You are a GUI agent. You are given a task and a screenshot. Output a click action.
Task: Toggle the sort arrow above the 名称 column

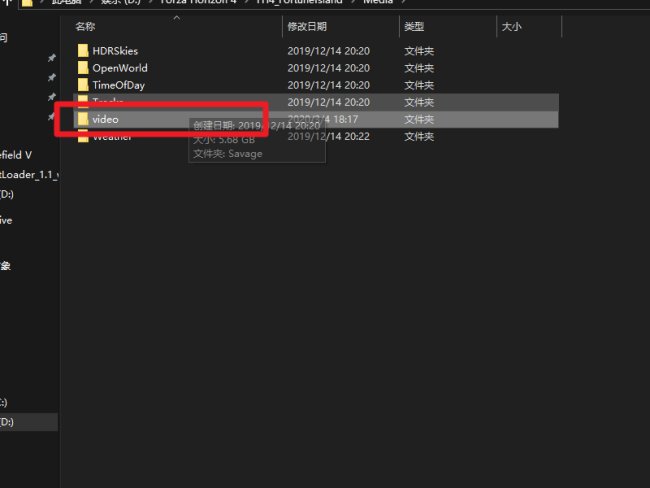click(x=177, y=17)
